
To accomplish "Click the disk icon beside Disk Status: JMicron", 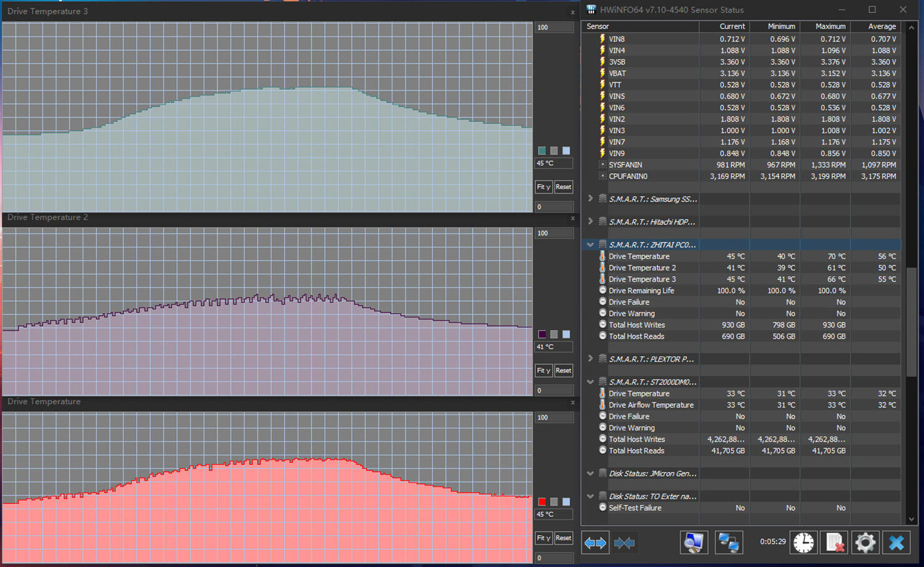I will (x=602, y=473).
